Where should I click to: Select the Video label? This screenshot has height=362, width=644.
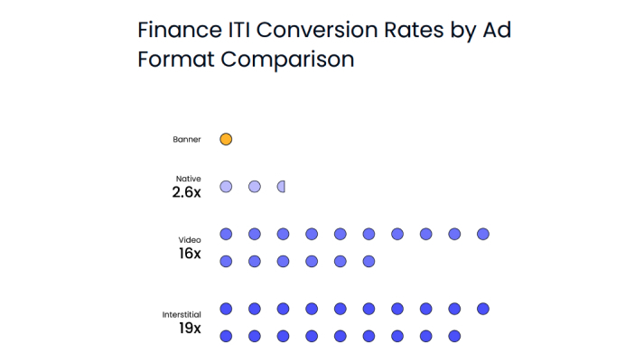(x=190, y=239)
